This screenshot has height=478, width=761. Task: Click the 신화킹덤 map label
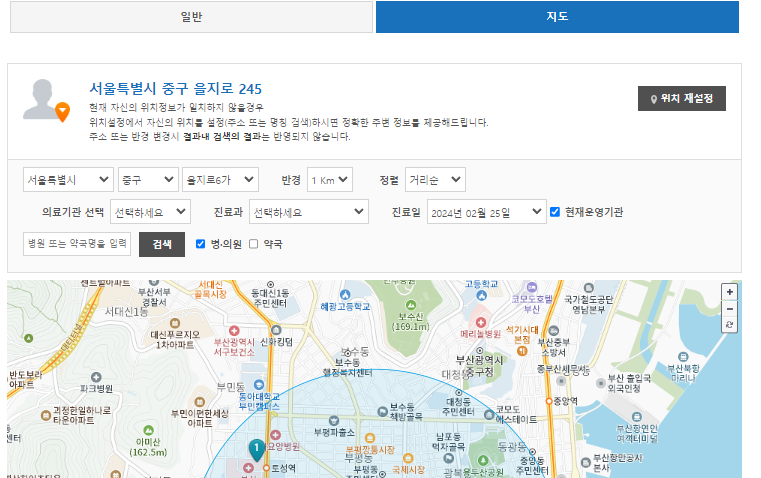click(277, 342)
